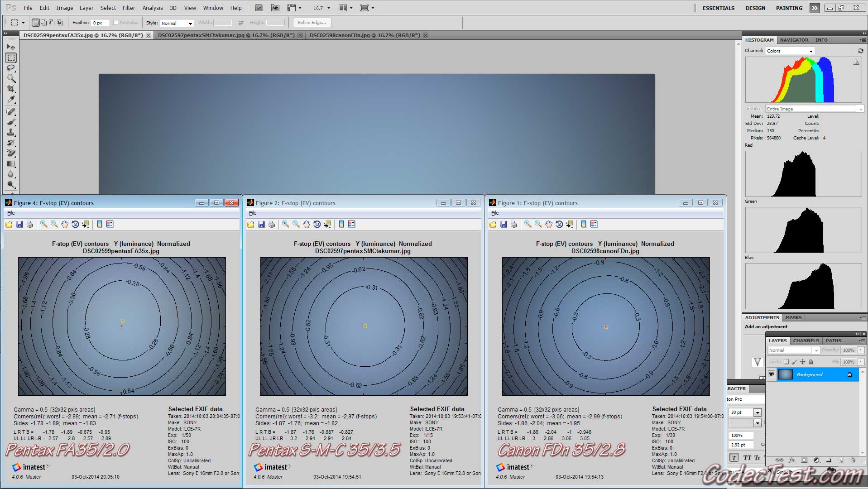Switch to the Channels panel tab

pos(806,340)
